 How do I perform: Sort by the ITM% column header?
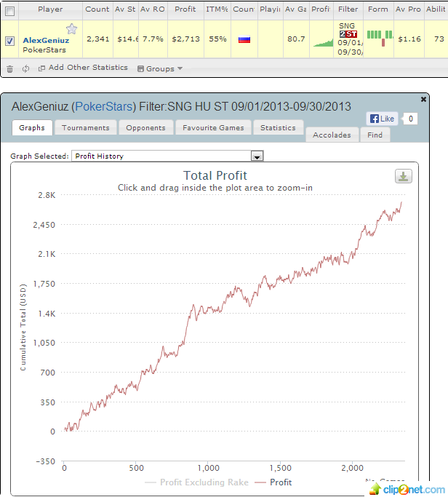click(x=217, y=9)
